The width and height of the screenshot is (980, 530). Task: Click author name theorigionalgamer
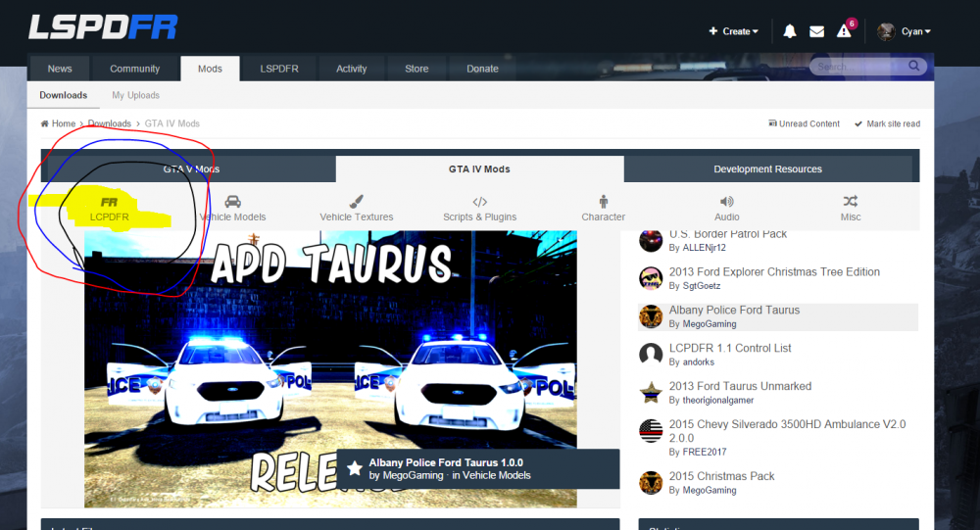pos(718,400)
